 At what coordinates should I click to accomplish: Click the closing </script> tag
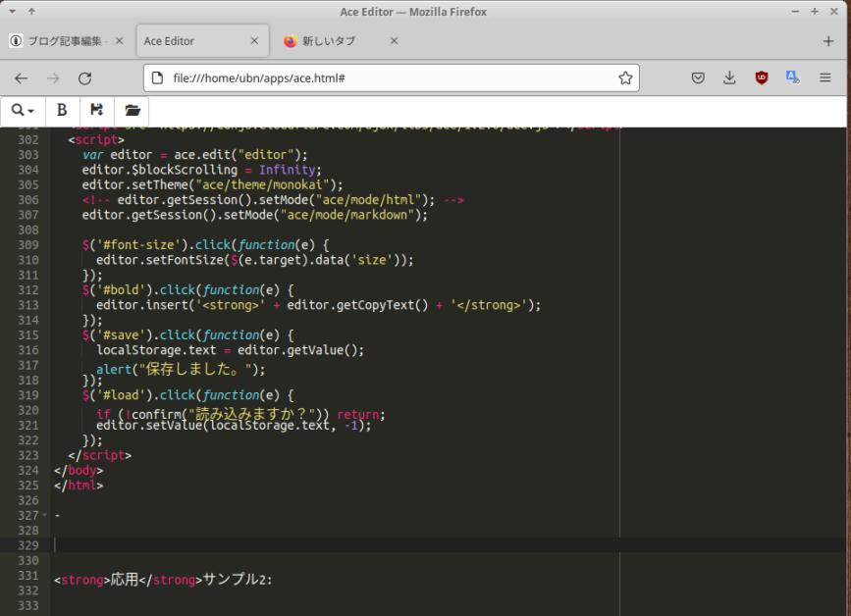(x=100, y=455)
